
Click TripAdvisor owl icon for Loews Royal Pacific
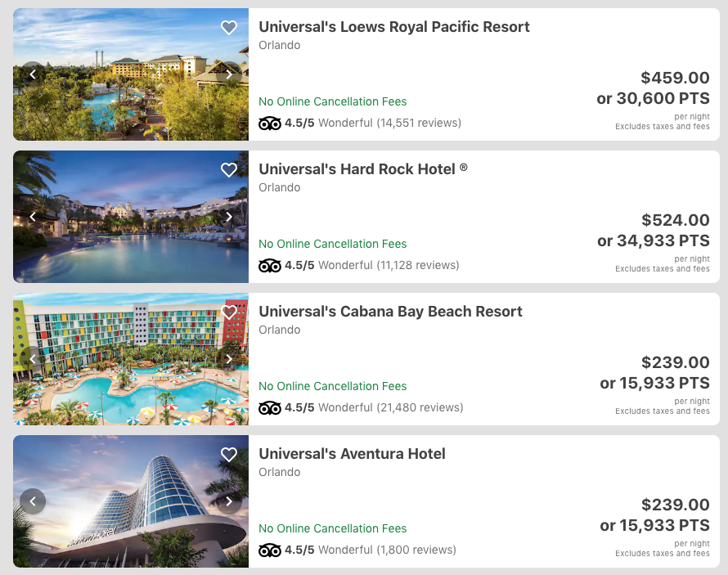(269, 124)
